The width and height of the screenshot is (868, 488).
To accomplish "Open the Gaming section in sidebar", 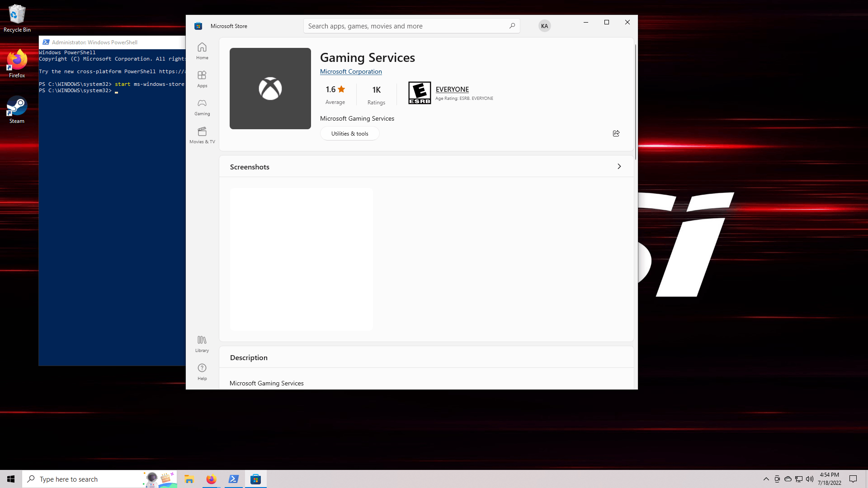I will pos(202,107).
